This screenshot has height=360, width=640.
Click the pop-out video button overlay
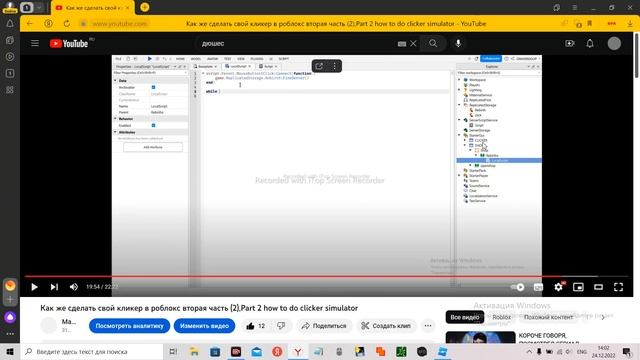point(319,66)
